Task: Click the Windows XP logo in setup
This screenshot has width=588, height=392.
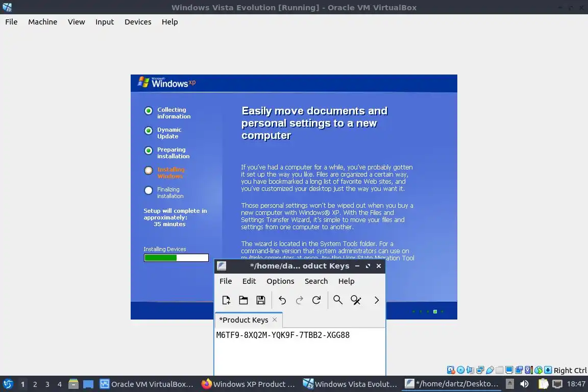Action: [x=166, y=82]
